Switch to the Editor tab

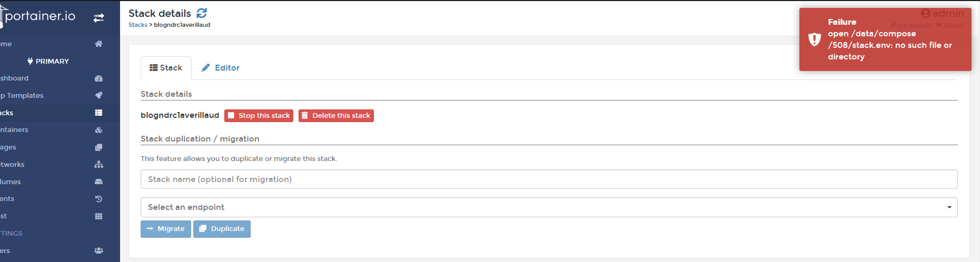221,68
